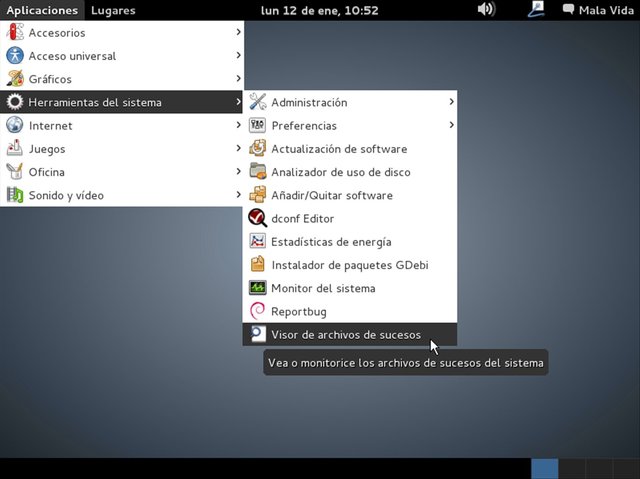640x479 pixels.
Task: Click the text "Acceso universal"
Action: pos(72,56)
